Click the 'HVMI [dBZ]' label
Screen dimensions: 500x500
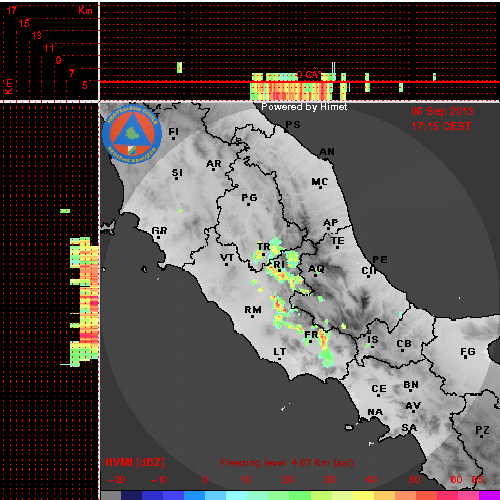coord(135,462)
